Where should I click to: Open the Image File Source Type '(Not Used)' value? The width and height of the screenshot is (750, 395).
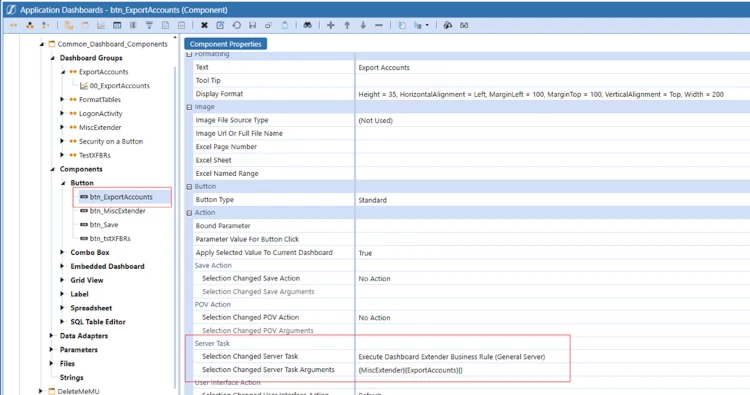pos(375,121)
